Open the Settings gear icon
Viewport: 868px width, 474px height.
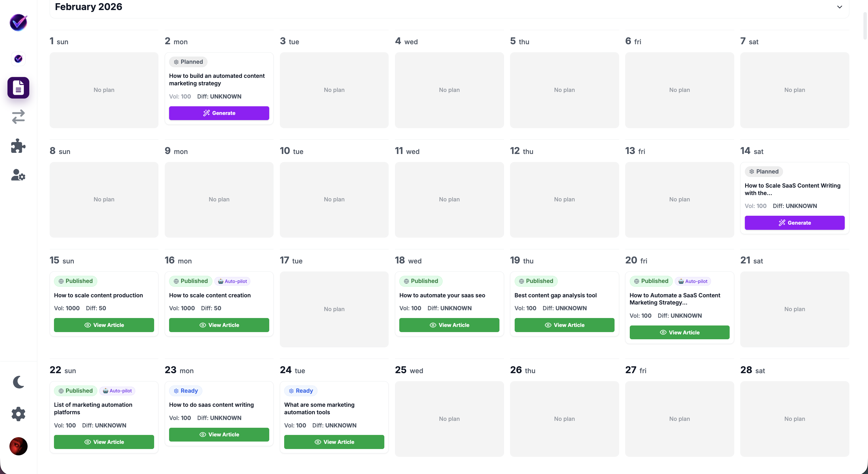(x=18, y=414)
